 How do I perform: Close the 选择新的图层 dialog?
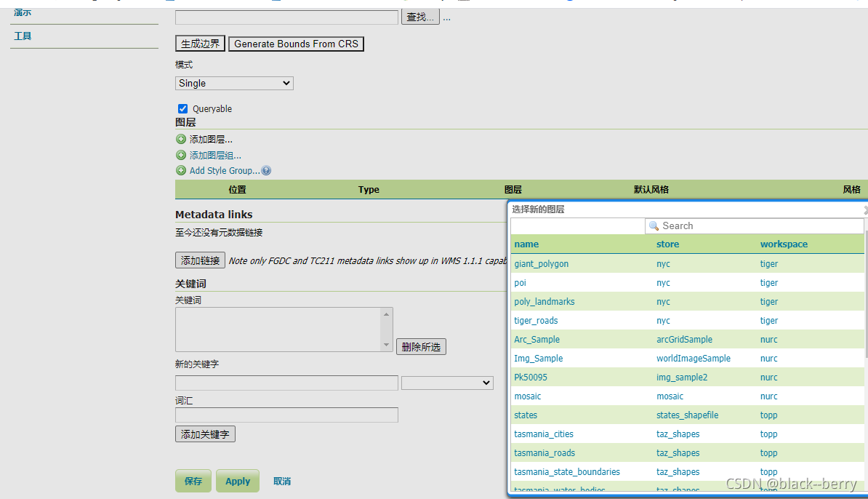[x=865, y=210]
